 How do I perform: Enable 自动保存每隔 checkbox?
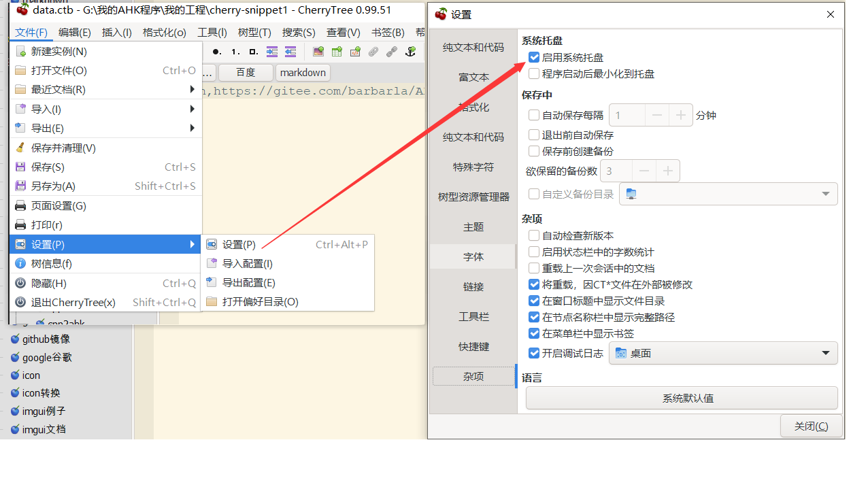[534, 115]
